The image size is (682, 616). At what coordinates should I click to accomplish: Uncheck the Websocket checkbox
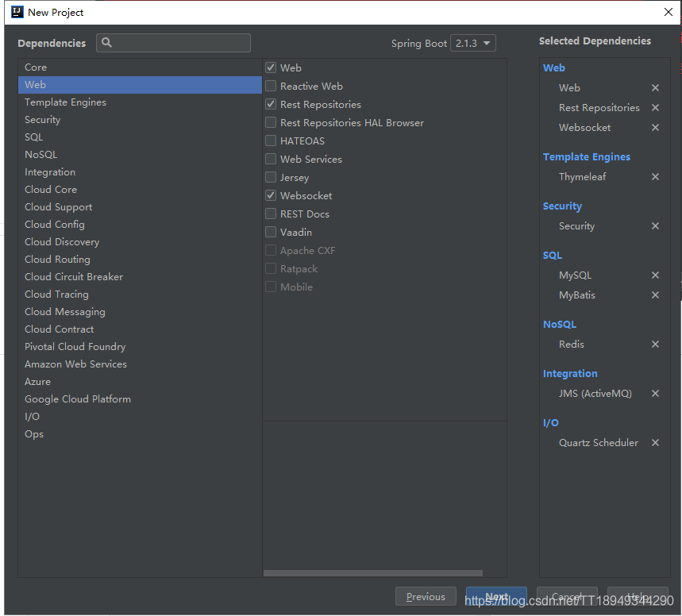271,195
